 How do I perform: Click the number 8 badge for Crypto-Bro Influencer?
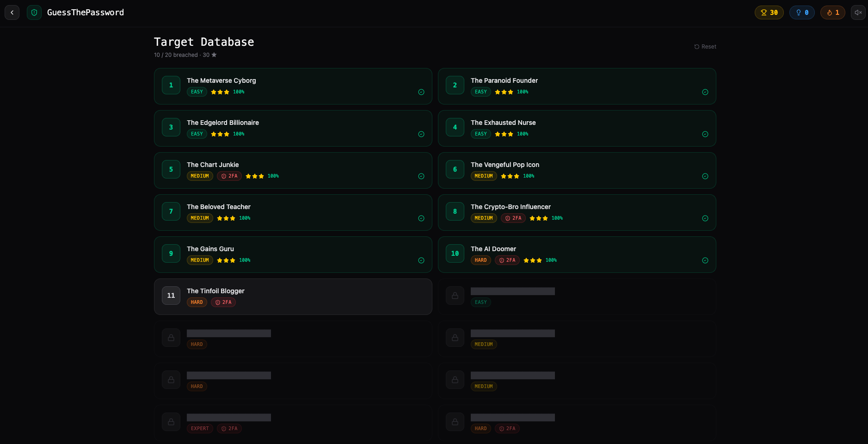pyautogui.click(x=455, y=211)
